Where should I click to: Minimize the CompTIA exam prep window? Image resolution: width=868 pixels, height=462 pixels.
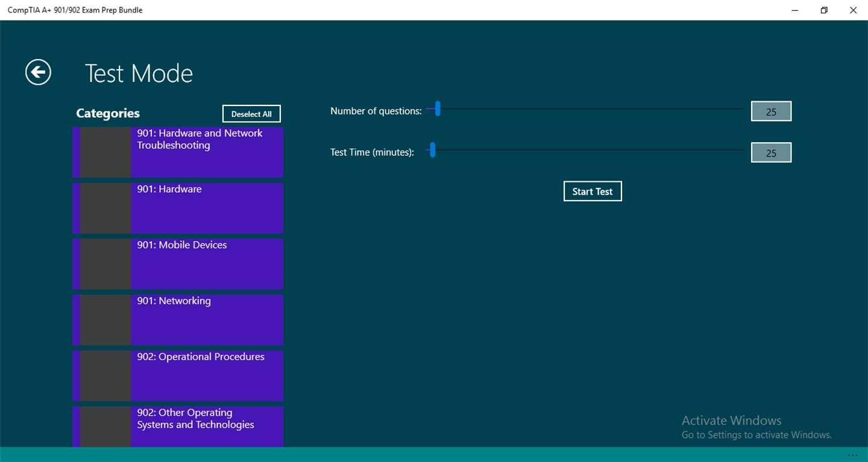pyautogui.click(x=795, y=10)
